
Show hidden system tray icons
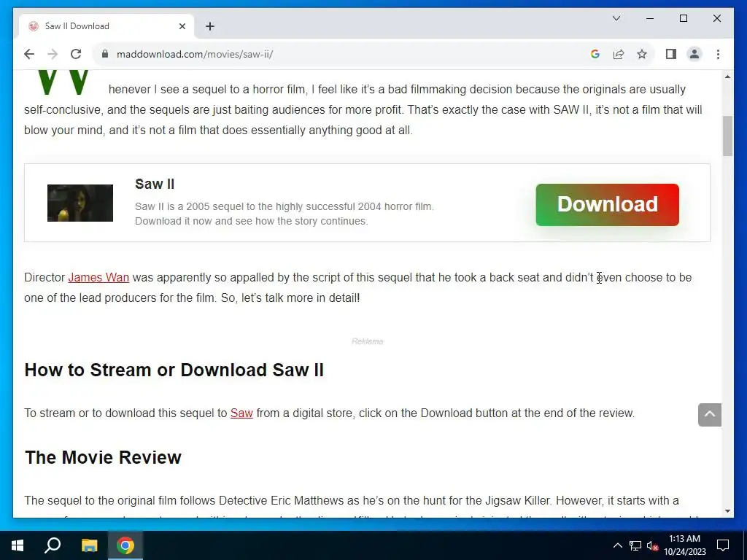point(617,545)
